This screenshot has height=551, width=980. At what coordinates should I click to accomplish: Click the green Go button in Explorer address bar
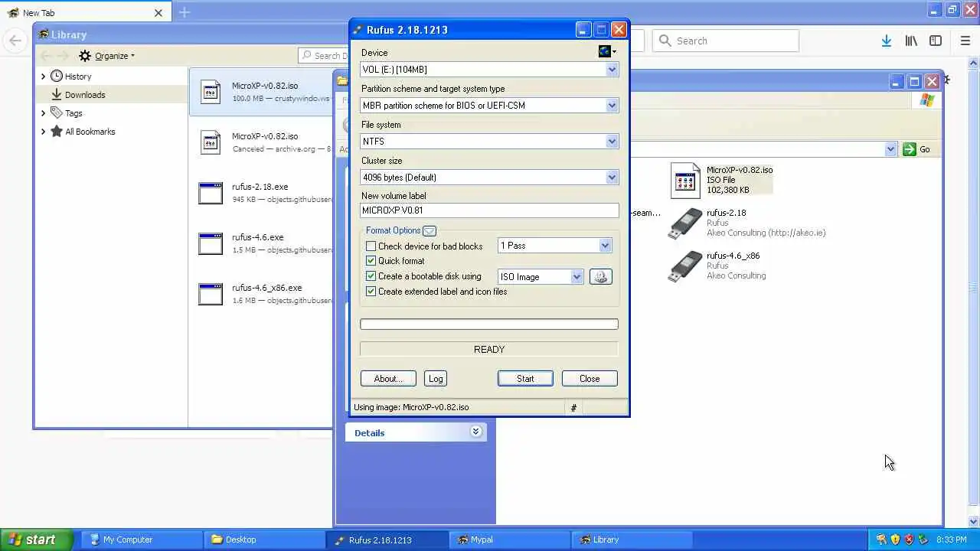pos(917,149)
